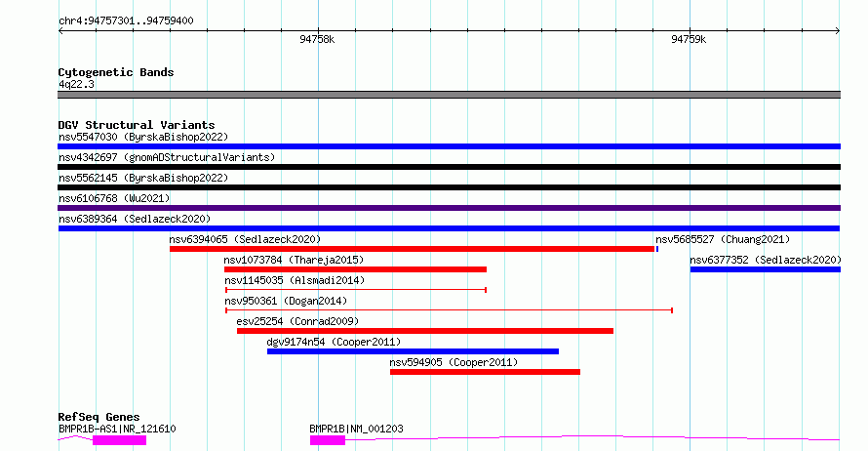
Task: Click the left arrow of the ruler
Action: 60,31
